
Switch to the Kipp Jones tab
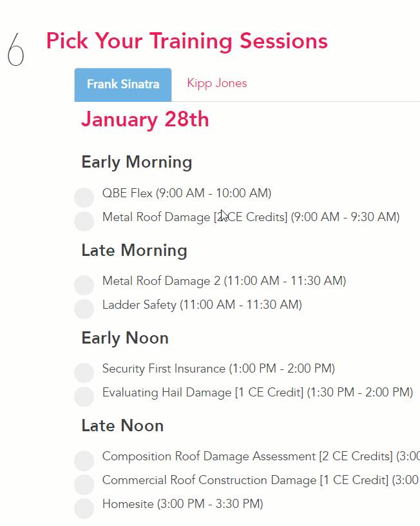(x=216, y=83)
